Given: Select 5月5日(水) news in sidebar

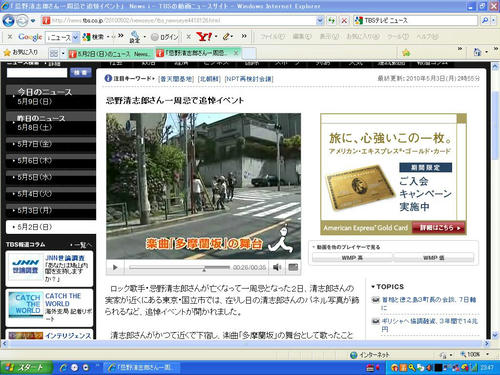Looking at the screenshot, I should point(51,177).
